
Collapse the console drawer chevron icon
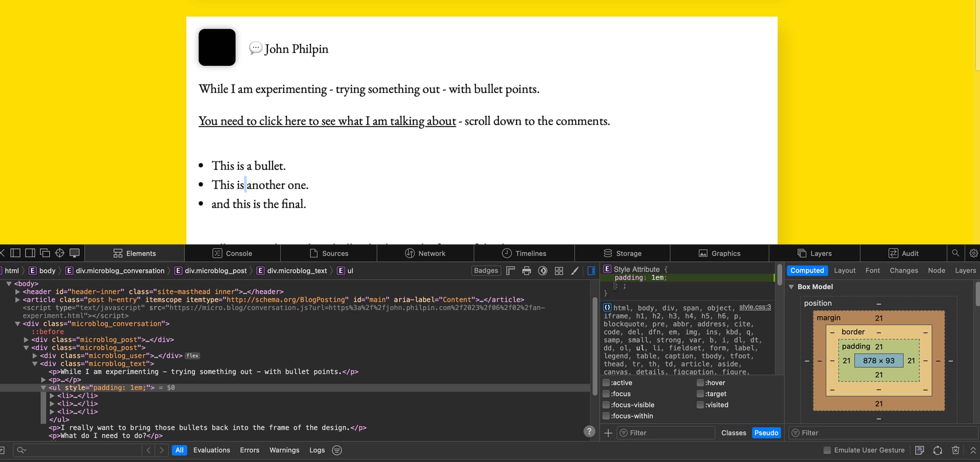click(x=973, y=450)
